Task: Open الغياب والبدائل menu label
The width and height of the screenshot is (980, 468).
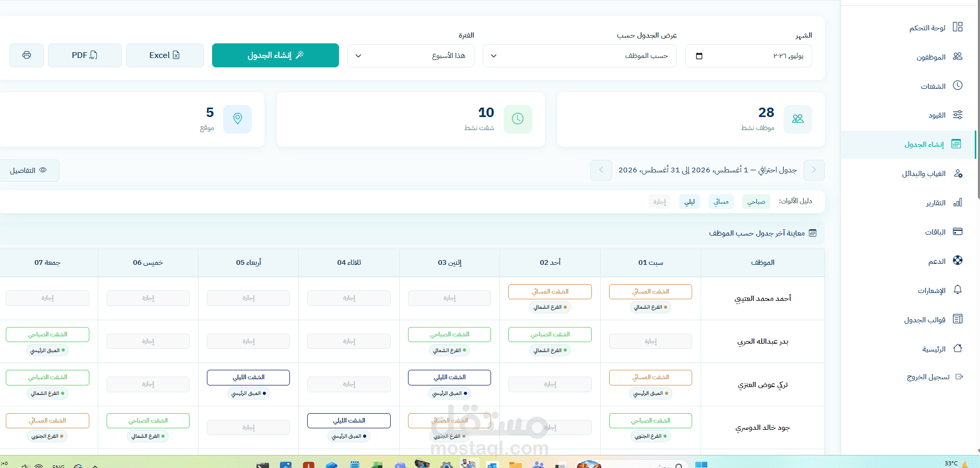Action: [924, 173]
